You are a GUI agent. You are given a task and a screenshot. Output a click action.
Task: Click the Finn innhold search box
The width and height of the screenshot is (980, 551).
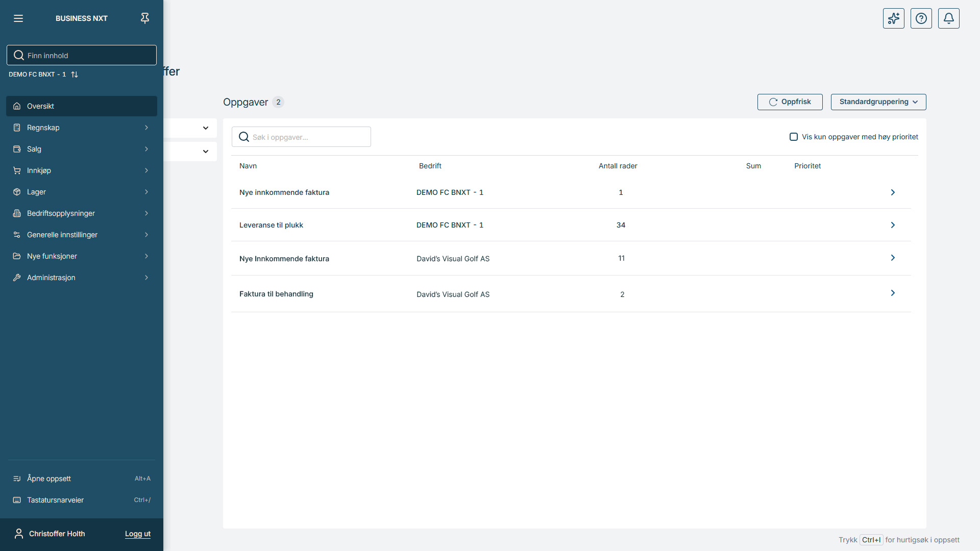pos(87,55)
